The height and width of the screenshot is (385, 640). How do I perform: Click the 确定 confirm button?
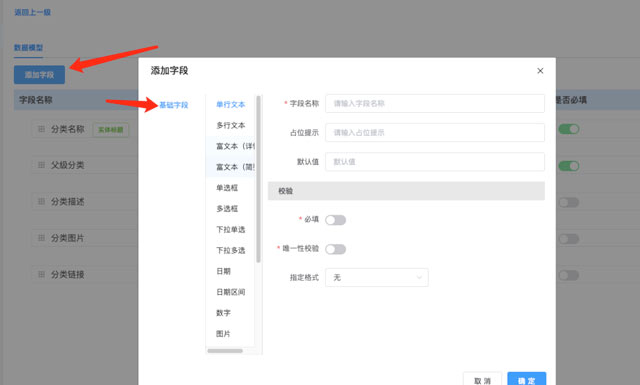527,380
